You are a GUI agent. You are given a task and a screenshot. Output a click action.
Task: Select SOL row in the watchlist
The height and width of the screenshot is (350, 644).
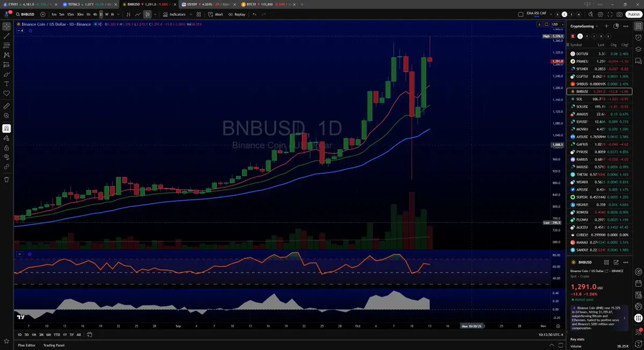coord(599,99)
